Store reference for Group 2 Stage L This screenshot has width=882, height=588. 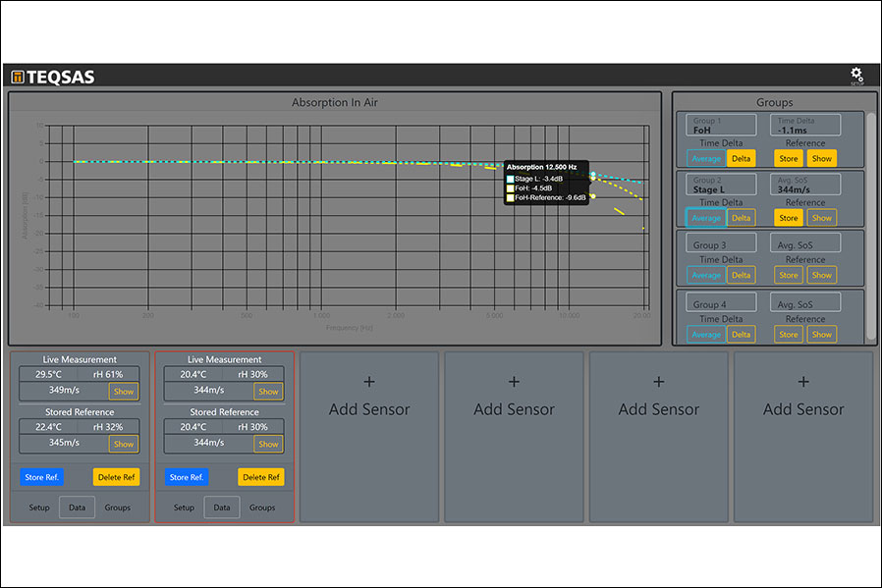[x=788, y=218]
